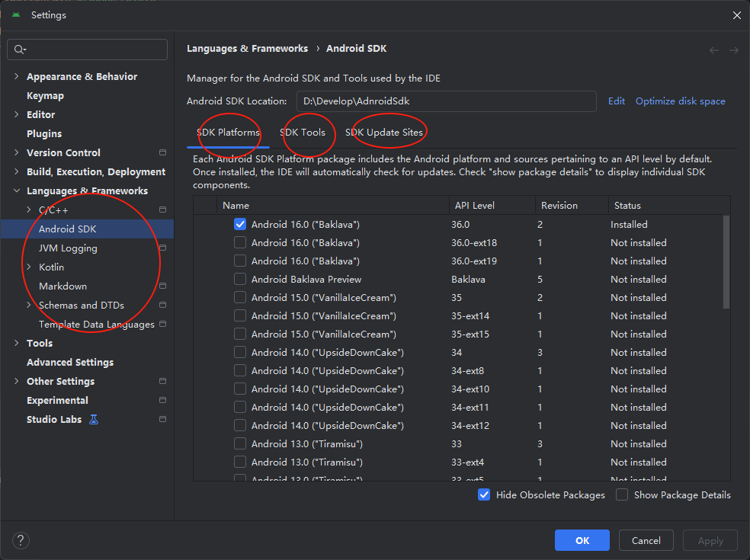
Task: Click Android SDK Location path field
Action: (x=447, y=101)
